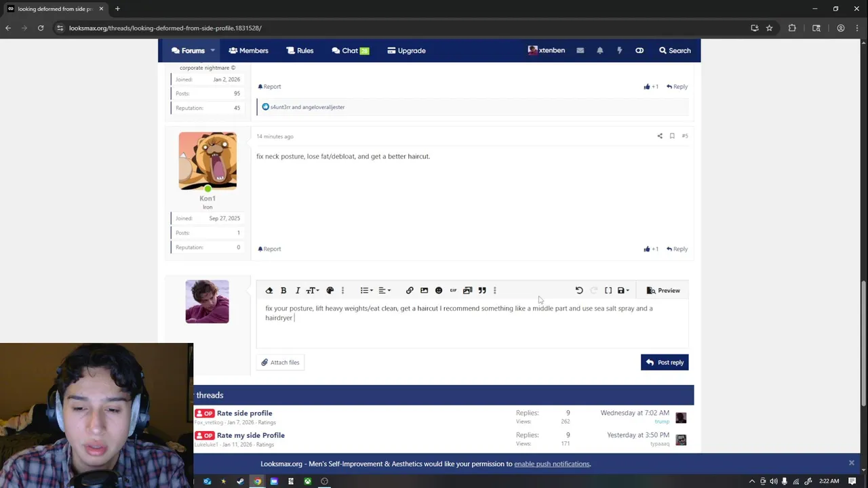Image resolution: width=868 pixels, height=488 pixels.
Task: Give +1 to Kon1's post
Action: (x=651, y=249)
